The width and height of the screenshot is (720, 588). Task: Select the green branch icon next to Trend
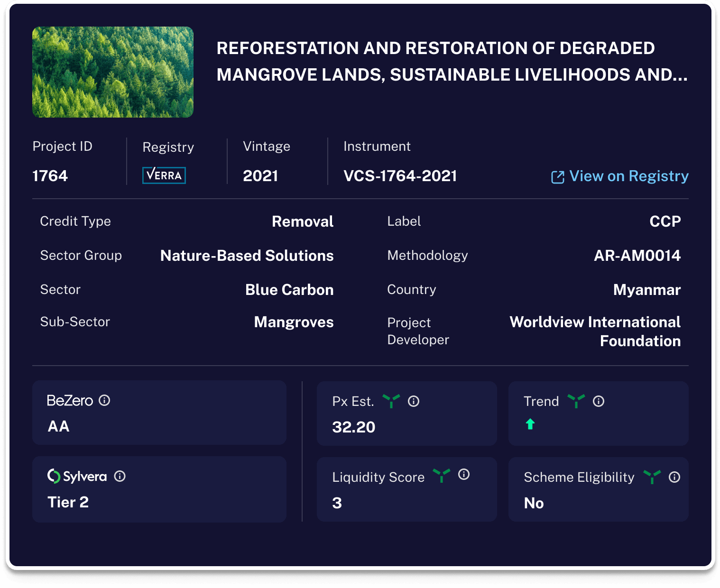[x=576, y=401]
